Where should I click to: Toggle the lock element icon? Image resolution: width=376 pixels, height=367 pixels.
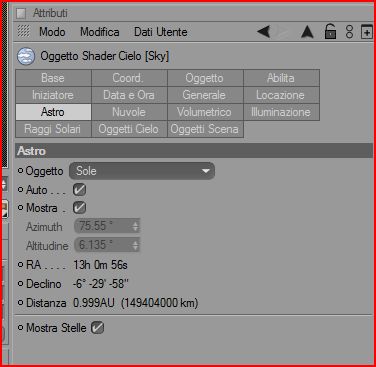330,32
